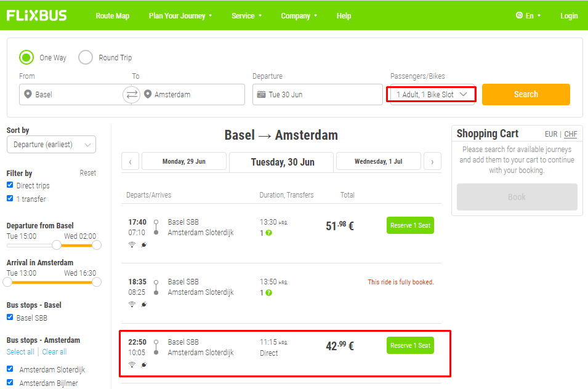Click the transfer info icon on 17:40 trip
The height and width of the screenshot is (389, 588).
coord(268,233)
